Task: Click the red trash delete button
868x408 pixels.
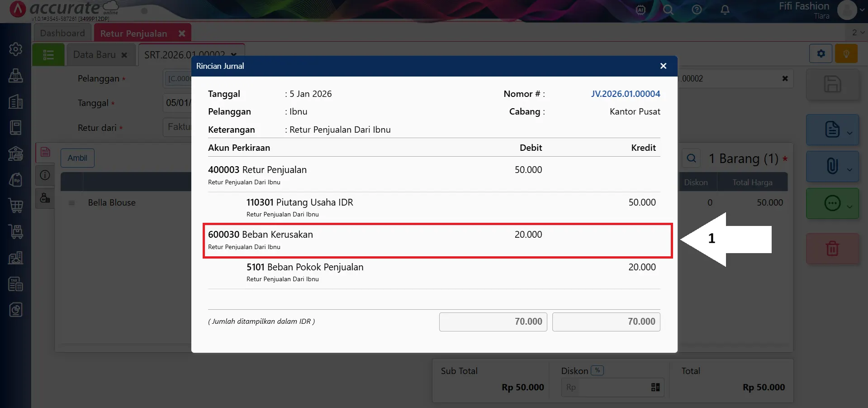Action: click(832, 248)
